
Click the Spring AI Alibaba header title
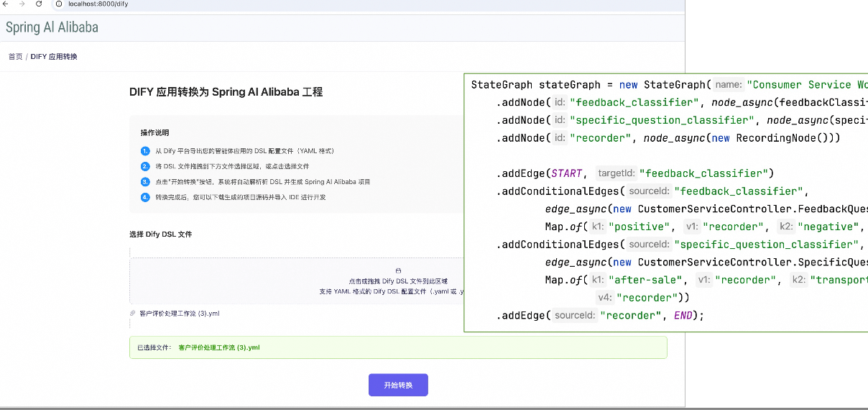coord(52,27)
